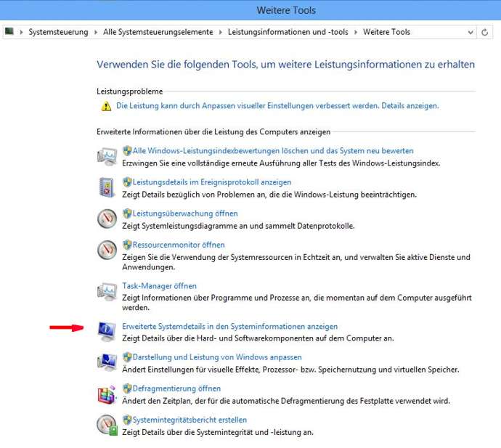The width and height of the screenshot is (501, 448).
Task: Click description Zeigt Details über die Systemintegrität
Action: point(218,432)
